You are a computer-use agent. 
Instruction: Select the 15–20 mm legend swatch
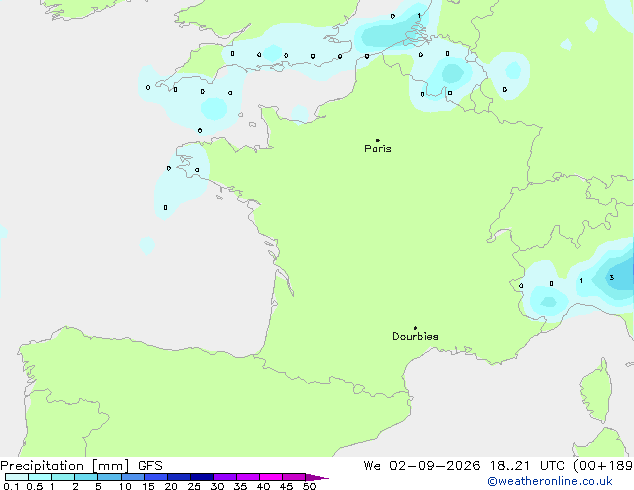[156, 477]
